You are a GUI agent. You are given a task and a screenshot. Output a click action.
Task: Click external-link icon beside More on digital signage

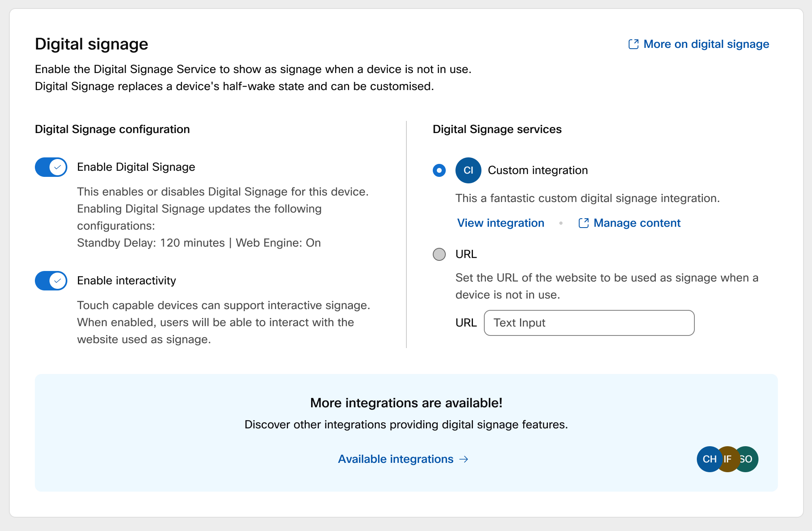634,44
